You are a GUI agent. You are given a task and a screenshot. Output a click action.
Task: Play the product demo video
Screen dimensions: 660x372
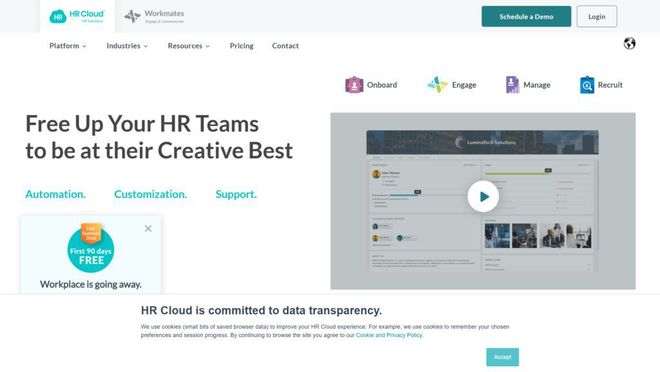(x=483, y=197)
